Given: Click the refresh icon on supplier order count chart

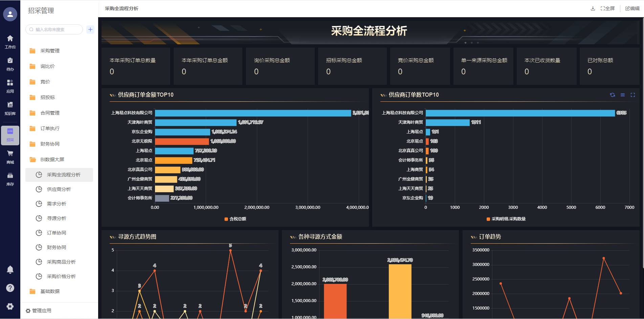Looking at the screenshot, I should 612,95.
